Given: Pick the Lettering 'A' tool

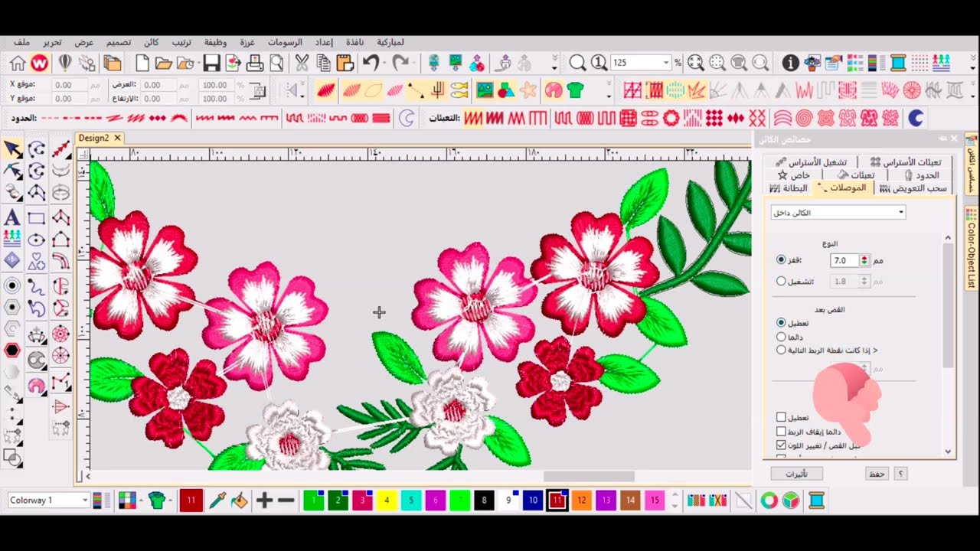Looking at the screenshot, I should click(x=12, y=217).
